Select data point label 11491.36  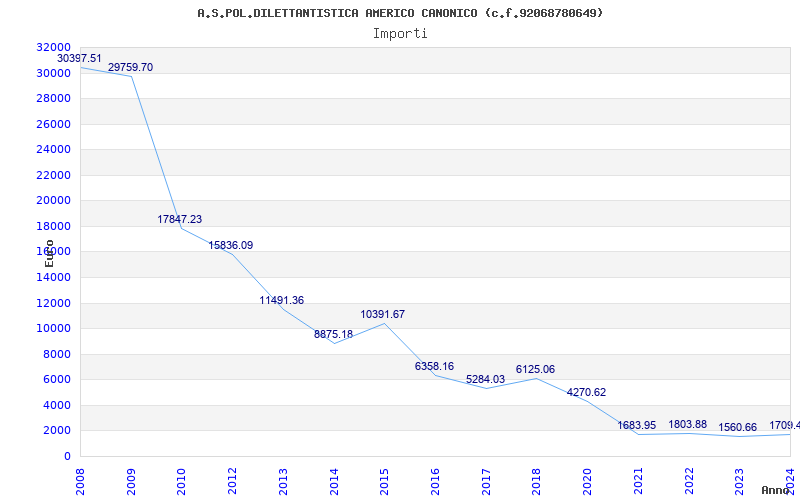pos(282,301)
